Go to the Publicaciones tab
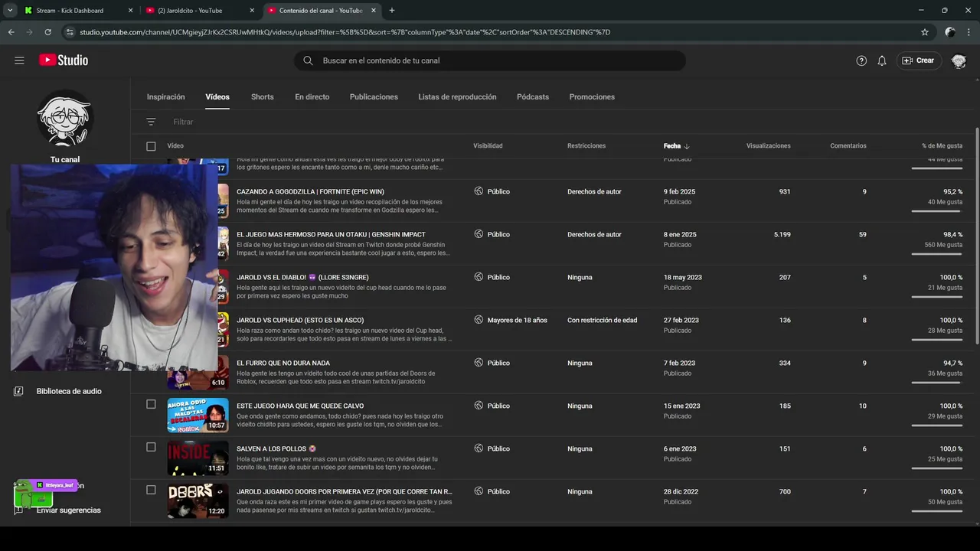This screenshot has height=551, width=980. pyautogui.click(x=374, y=97)
